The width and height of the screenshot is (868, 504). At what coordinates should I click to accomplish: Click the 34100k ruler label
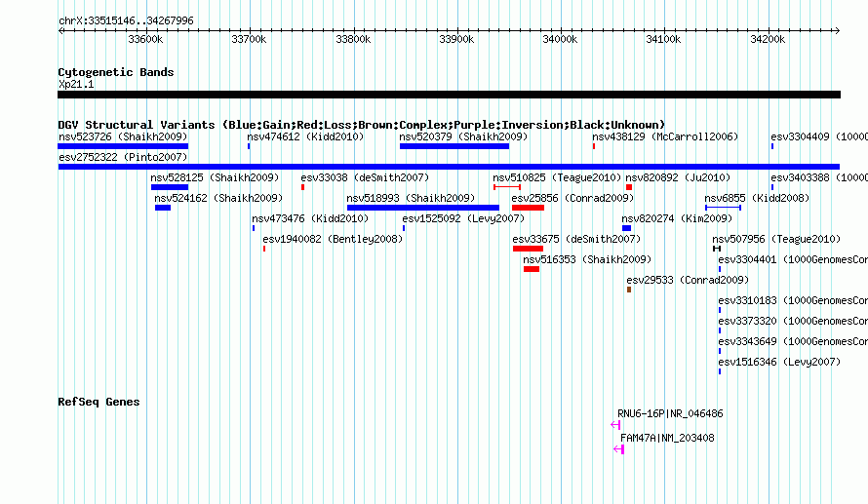[664, 39]
